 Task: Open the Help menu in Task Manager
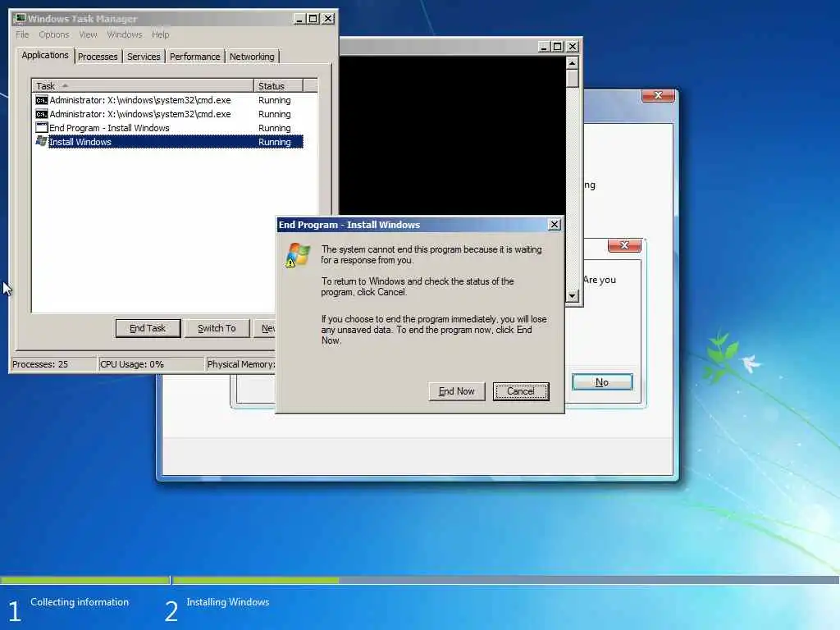click(160, 34)
